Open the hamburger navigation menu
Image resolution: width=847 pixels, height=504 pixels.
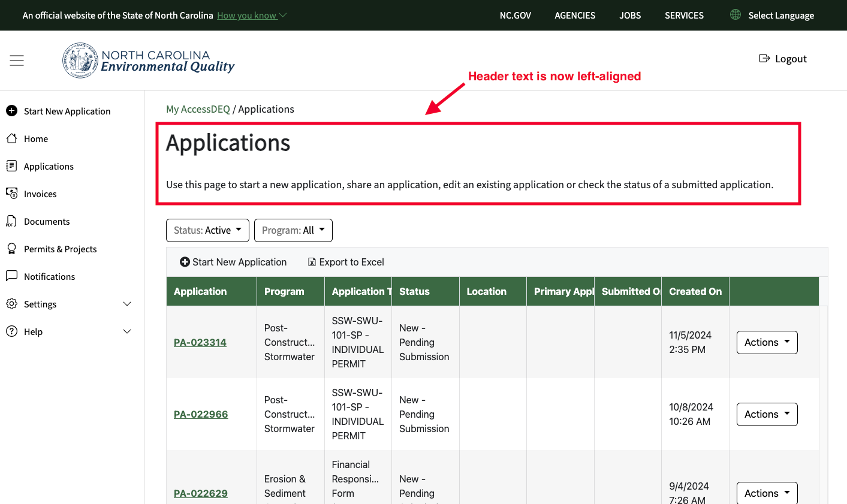click(x=17, y=61)
